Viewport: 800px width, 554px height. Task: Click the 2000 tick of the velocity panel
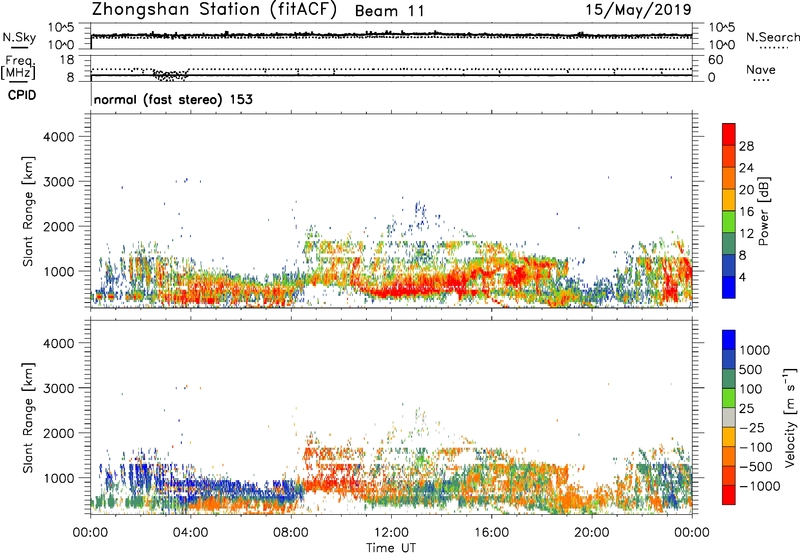pyautogui.click(x=59, y=433)
